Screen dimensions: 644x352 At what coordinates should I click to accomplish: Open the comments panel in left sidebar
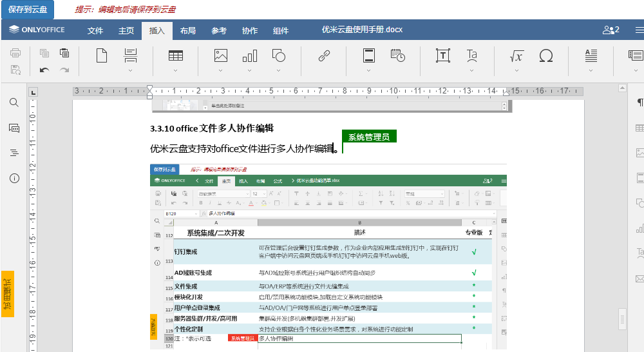(x=14, y=128)
